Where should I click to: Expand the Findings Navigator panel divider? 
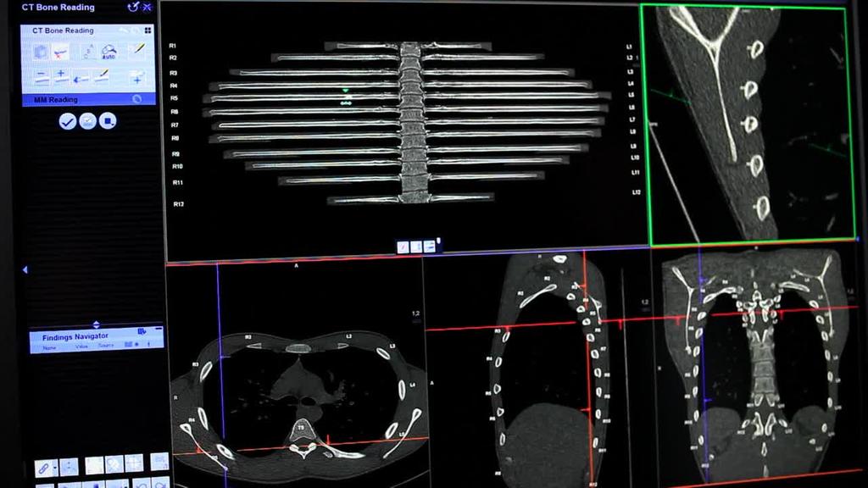pos(96,324)
